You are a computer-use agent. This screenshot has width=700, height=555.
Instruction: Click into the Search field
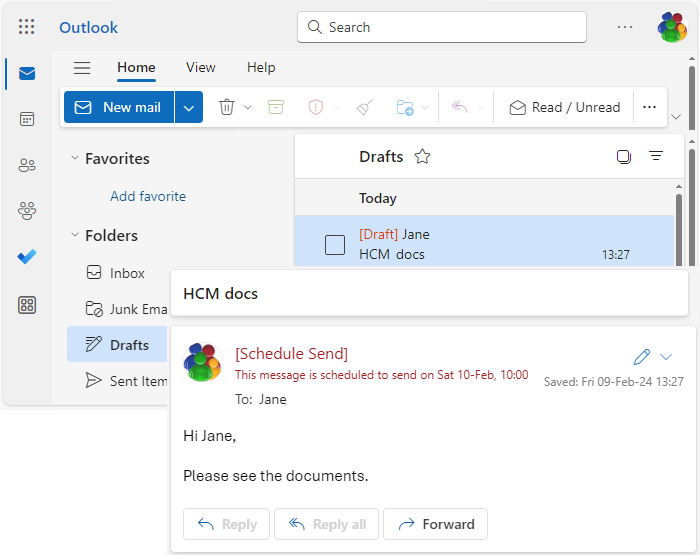(x=442, y=27)
